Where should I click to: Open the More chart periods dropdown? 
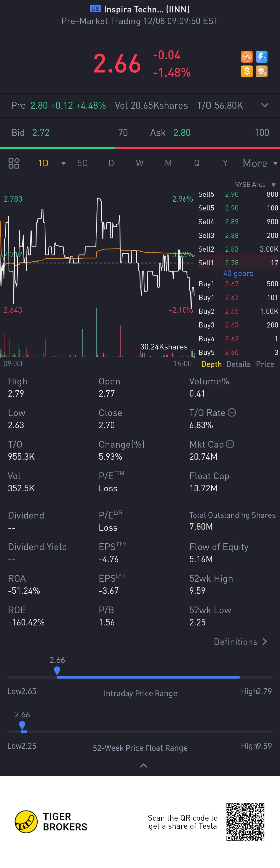point(260,163)
